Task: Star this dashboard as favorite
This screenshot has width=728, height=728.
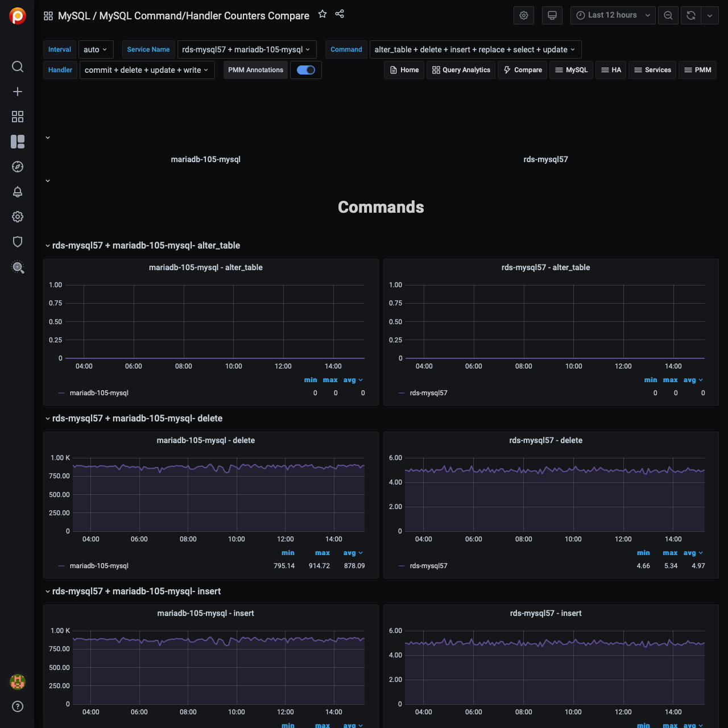Action: (322, 14)
